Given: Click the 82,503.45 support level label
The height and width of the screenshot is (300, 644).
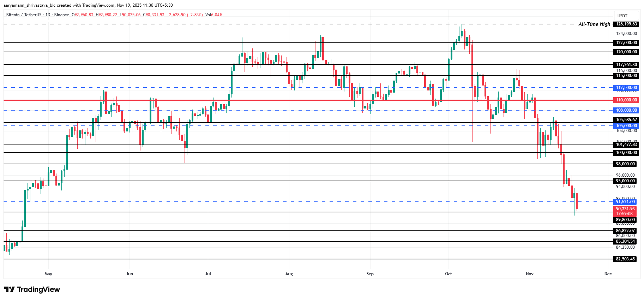Looking at the screenshot, I should click(x=625, y=259).
